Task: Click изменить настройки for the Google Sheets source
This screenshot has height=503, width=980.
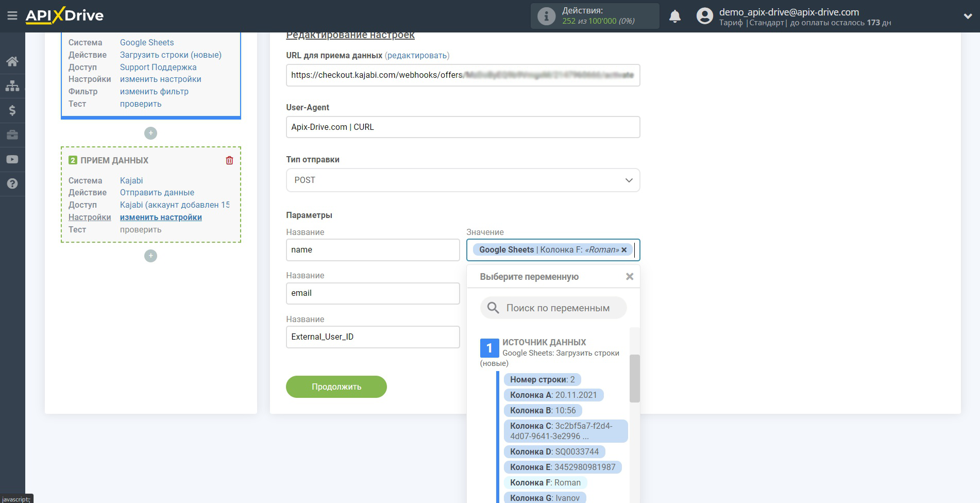Action: (160, 79)
